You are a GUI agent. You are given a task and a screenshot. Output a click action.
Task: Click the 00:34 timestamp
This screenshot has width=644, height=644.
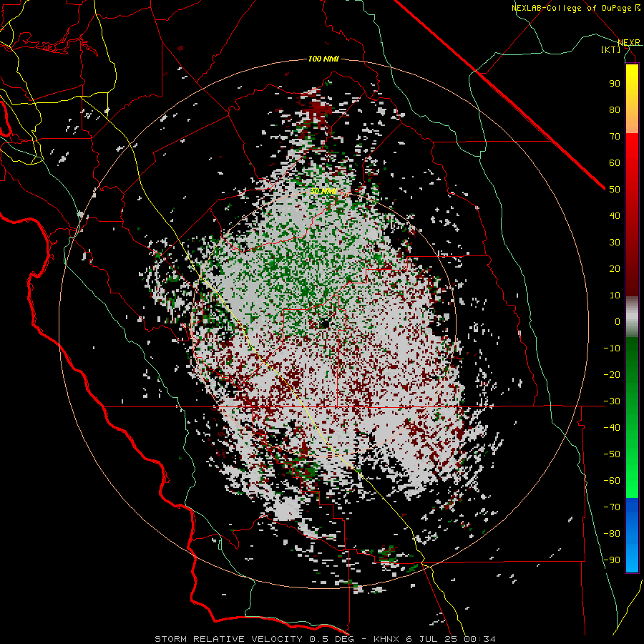479,639
